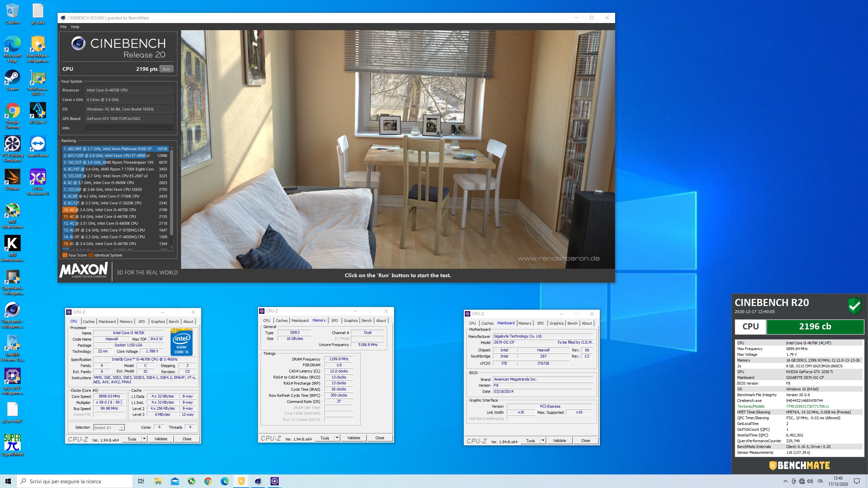Switch to CPU-Z taskbar icon

click(x=275, y=481)
